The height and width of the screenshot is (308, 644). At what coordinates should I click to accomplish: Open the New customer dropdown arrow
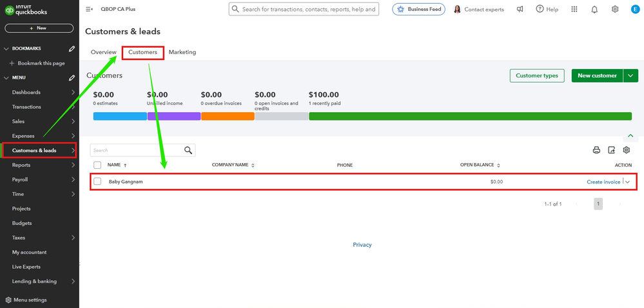(x=631, y=75)
